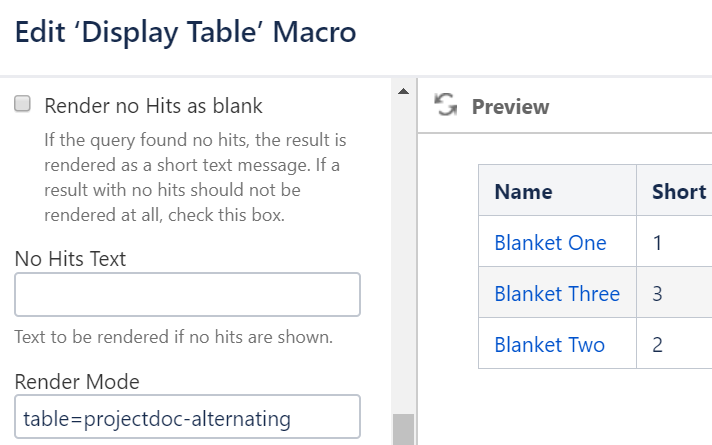Open the 'Blanket Two' link
This screenshot has width=712, height=445.
tap(549, 345)
